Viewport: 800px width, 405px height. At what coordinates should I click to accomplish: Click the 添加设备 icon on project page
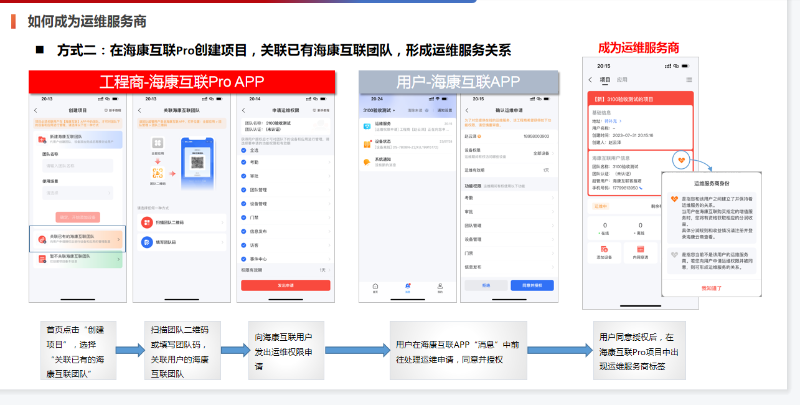click(605, 249)
